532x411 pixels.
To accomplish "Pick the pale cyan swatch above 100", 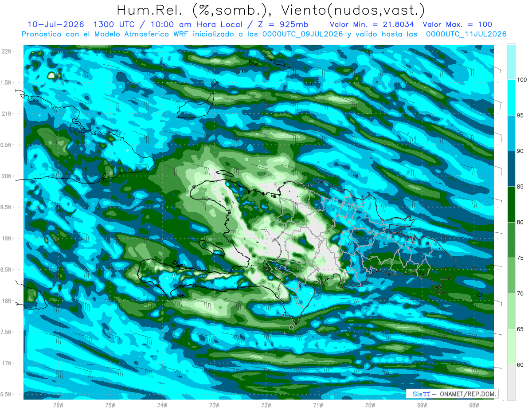I will pos(511,62).
